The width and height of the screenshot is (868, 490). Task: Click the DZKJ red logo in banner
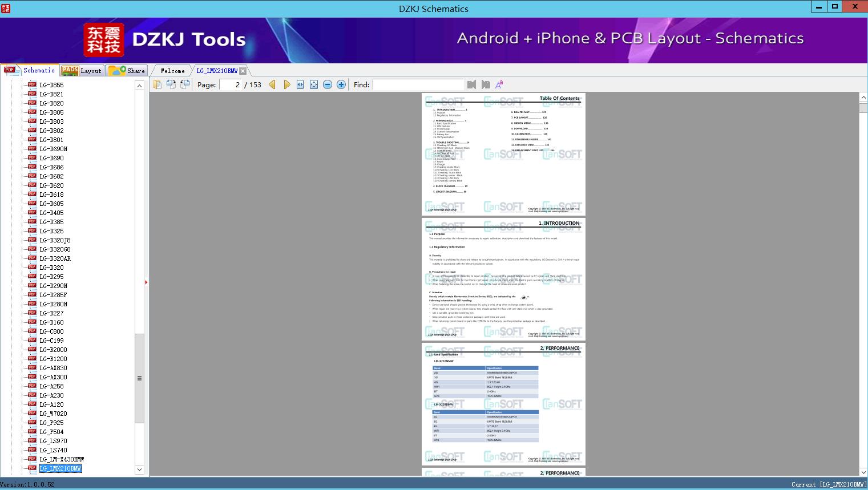pos(104,40)
